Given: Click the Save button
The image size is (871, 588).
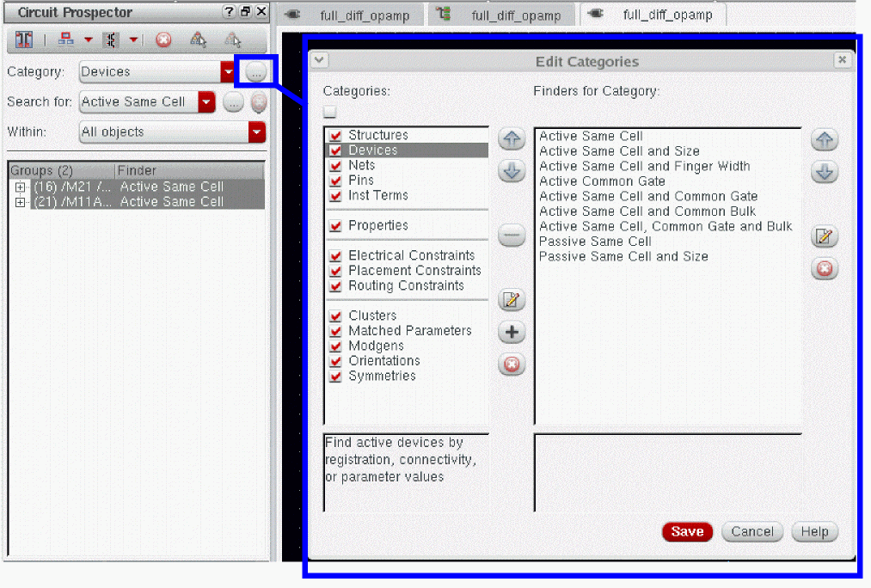Looking at the screenshot, I should pos(687,532).
